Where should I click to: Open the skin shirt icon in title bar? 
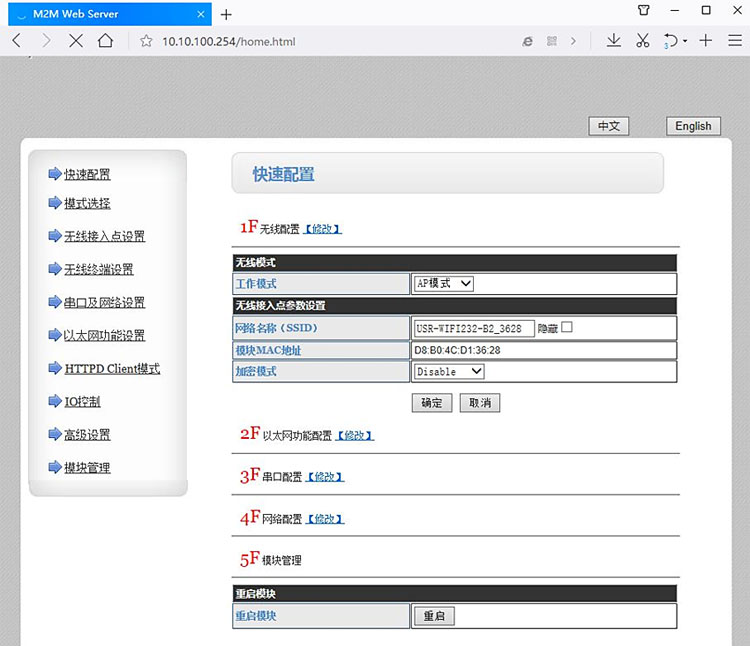(x=641, y=11)
